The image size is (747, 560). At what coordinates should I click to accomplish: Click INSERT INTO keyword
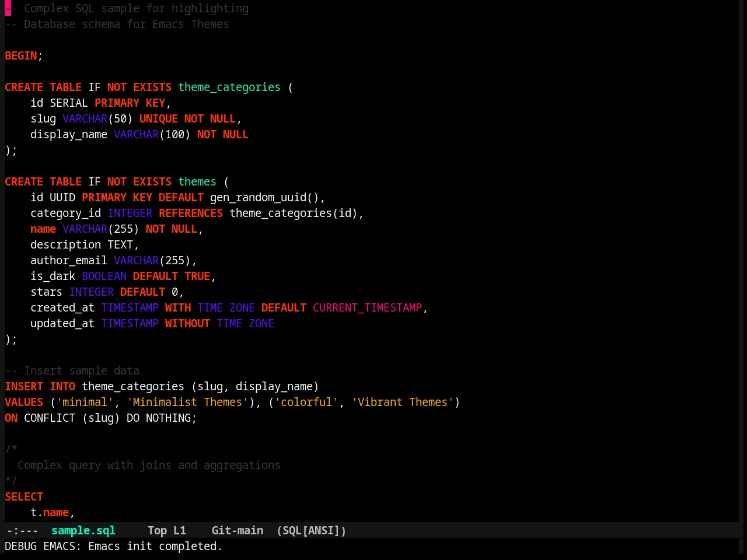click(40, 386)
